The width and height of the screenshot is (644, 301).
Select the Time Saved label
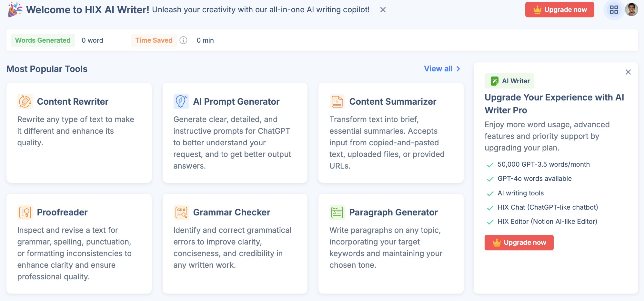tap(154, 40)
